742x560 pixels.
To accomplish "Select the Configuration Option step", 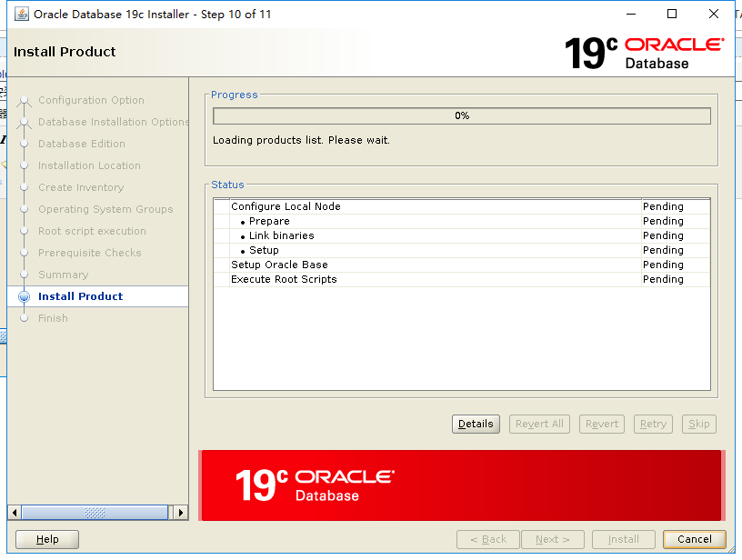I will coord(91,100).
